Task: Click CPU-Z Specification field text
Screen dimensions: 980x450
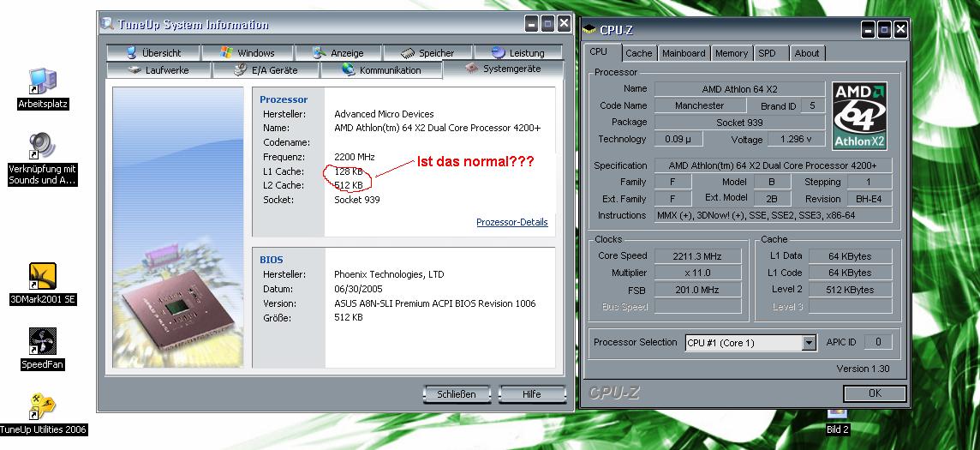Action: [774, 165]
